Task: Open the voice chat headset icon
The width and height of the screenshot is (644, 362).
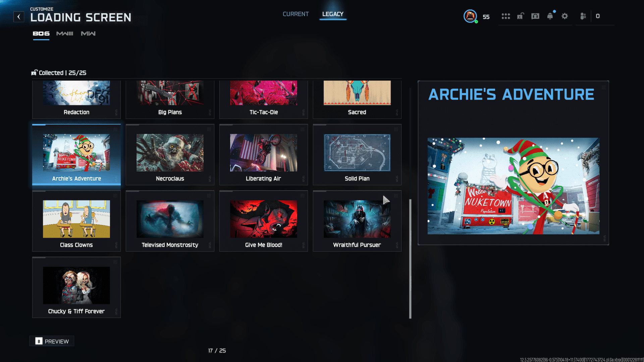Action: pos(535,16)
